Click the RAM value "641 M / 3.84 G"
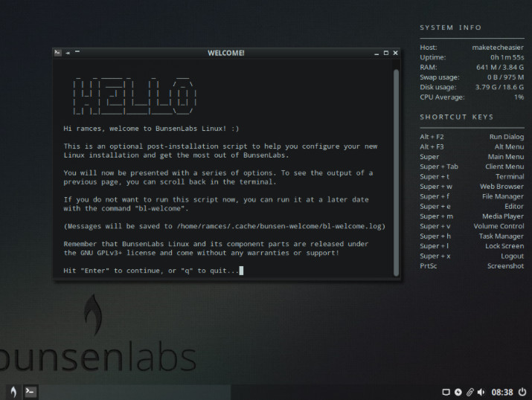 (500, 67)
